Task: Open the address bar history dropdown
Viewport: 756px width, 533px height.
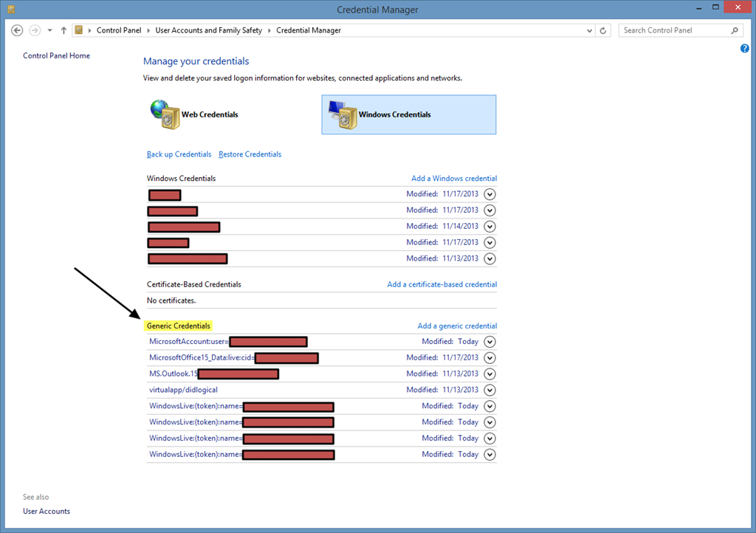Action: [x=589, y=30]
